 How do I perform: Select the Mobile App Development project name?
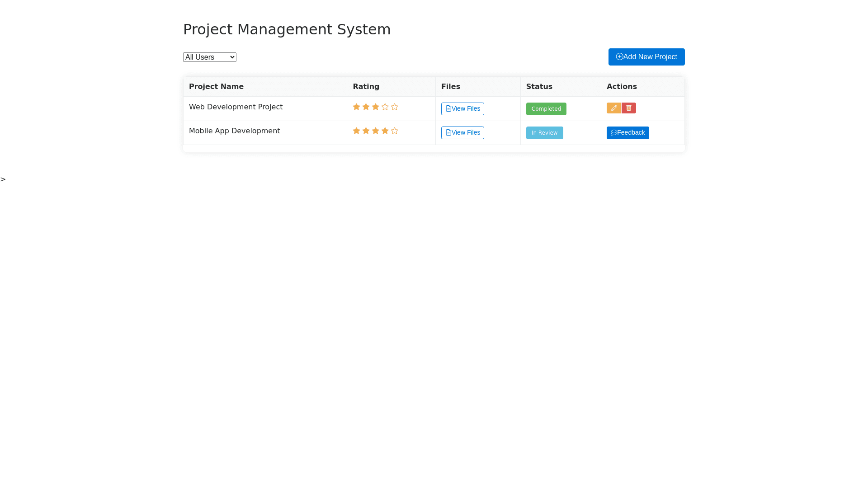pos(234,131)
